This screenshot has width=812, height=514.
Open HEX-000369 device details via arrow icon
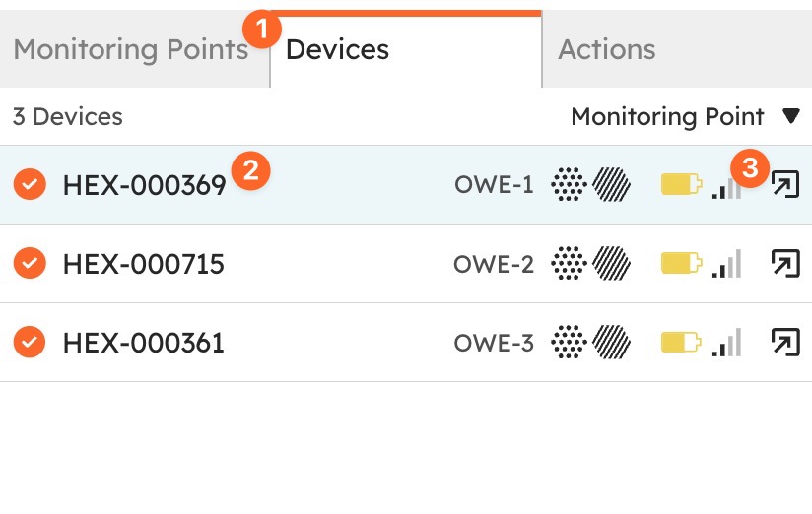pos(785,184)
